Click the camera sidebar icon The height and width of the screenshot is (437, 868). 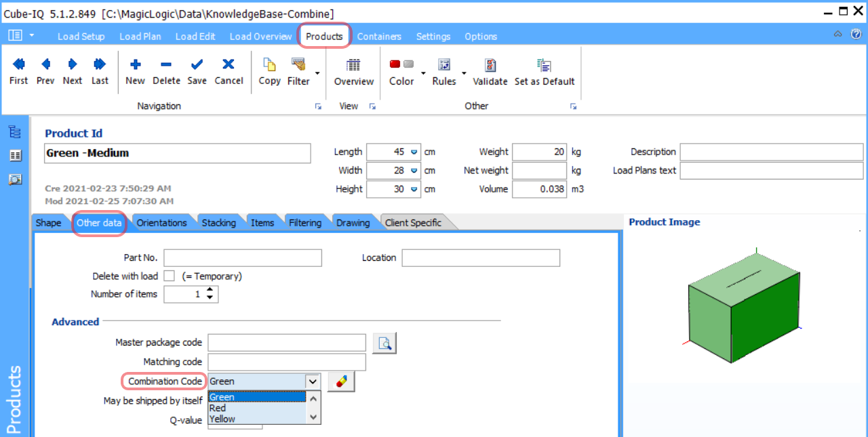(15, 179)
